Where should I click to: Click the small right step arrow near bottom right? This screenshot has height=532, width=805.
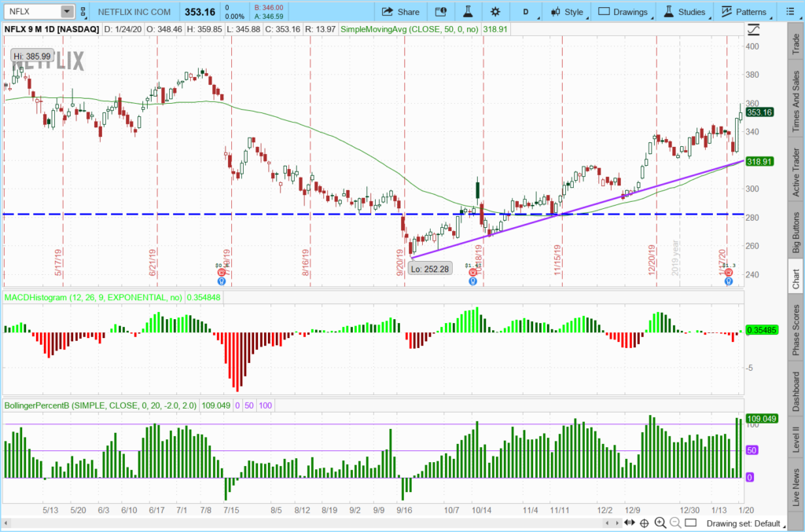[617, 523]
